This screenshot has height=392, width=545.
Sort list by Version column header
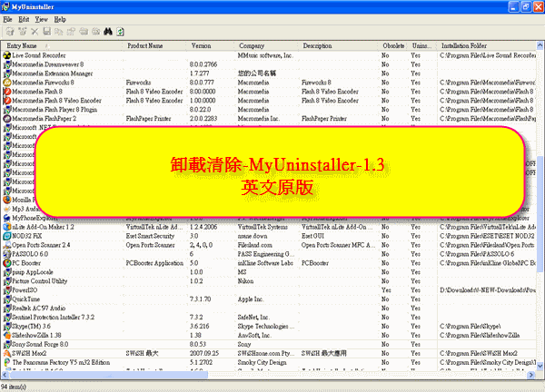click(212, 45)
